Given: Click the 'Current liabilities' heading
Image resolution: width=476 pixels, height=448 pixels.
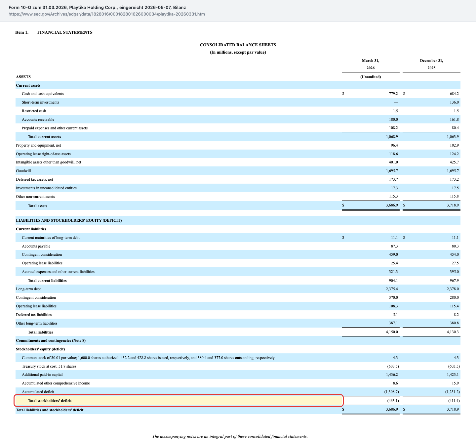Looking at the screenshot, I should [x=31, y=229].
